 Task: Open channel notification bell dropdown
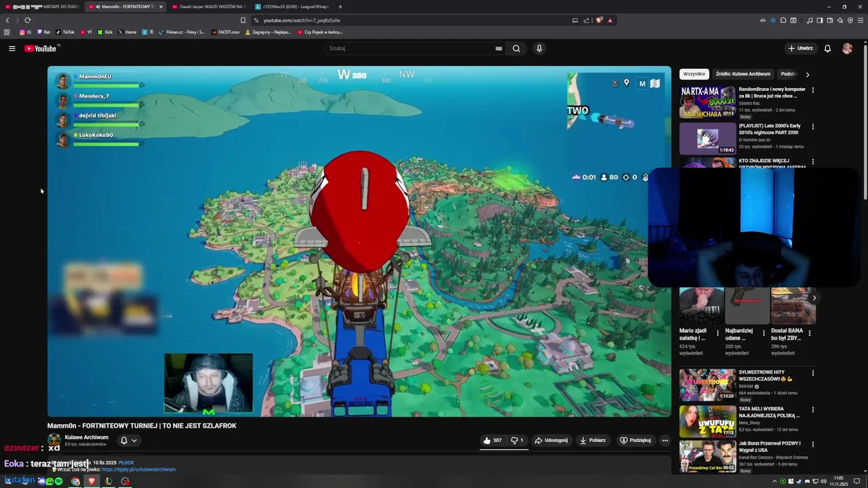pos(128,440)
